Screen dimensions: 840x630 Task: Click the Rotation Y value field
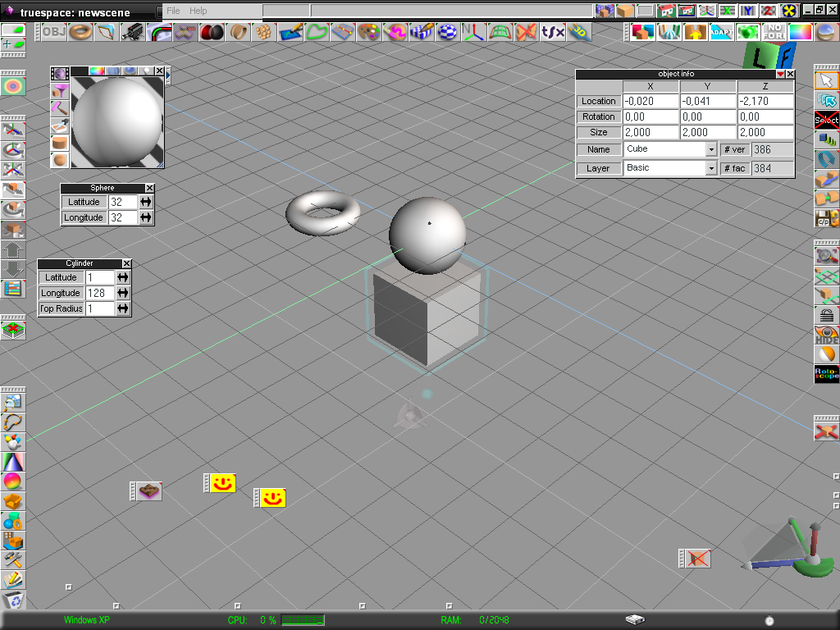[708, 116]
